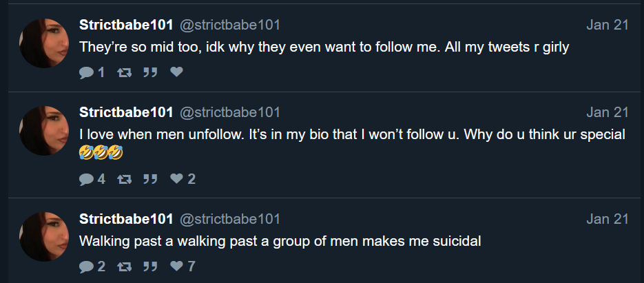Open Jan 21 timestamp of "Walking past" tweet
This screenshot has height=283, width=644.
tap(607, 219)
